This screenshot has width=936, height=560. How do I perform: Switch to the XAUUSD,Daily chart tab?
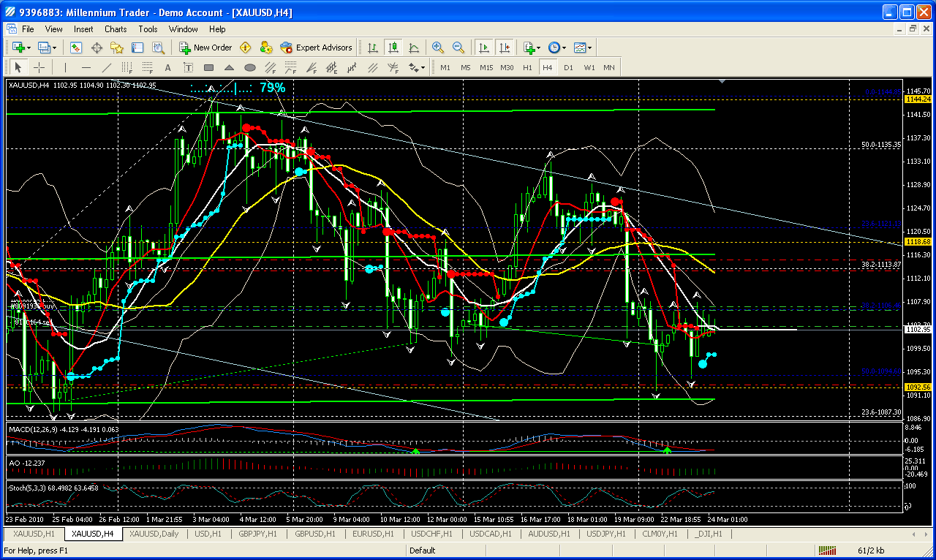coord(154,534)
